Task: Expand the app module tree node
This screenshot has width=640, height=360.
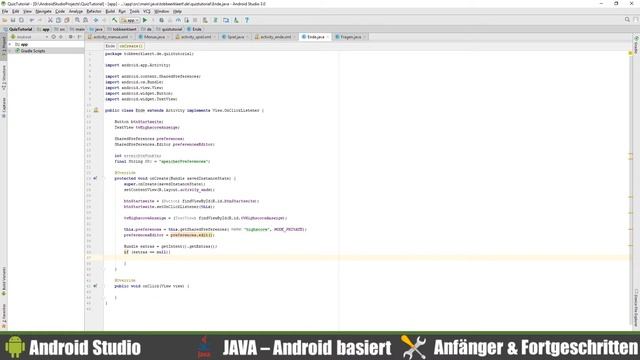Action: tap(11, 44)
